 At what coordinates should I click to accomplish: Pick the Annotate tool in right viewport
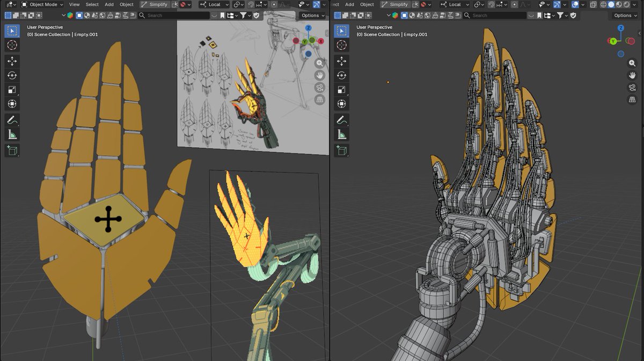(x=341, y=120)
